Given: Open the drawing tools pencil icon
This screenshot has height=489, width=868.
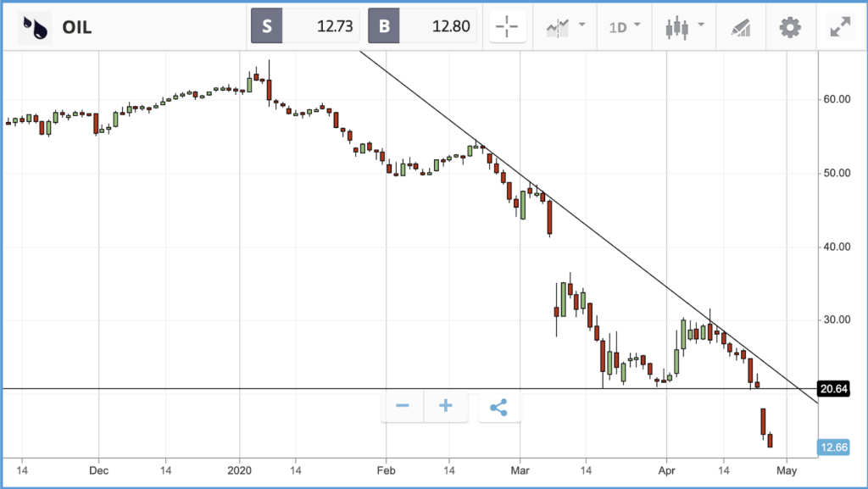Looking at the screenshot, I should pos(740,27).
